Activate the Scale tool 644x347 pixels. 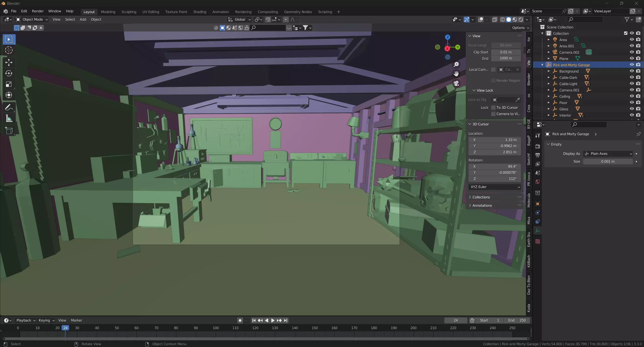coord(9,84)
